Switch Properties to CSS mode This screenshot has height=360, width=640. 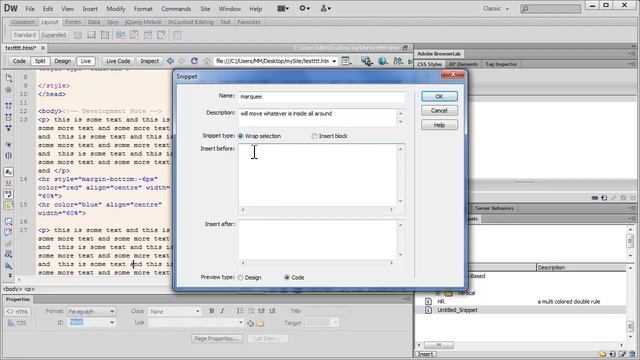coord(18,323)
